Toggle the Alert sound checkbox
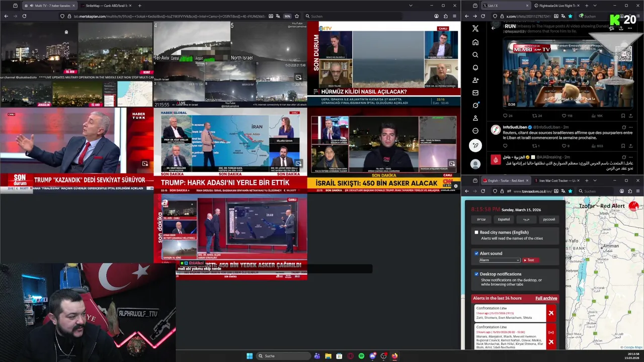The height and width of the screenshot is (362, 644). [x=476, y=253]
